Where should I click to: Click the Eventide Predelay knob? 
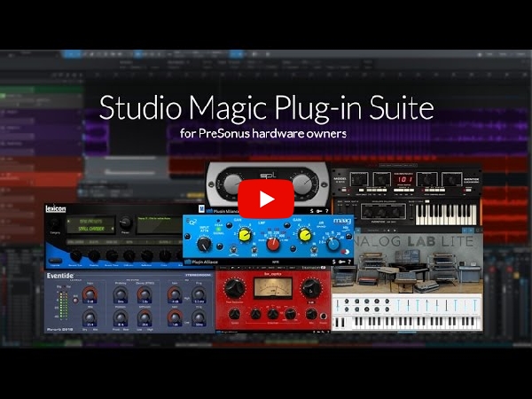(x=120, y=293)
